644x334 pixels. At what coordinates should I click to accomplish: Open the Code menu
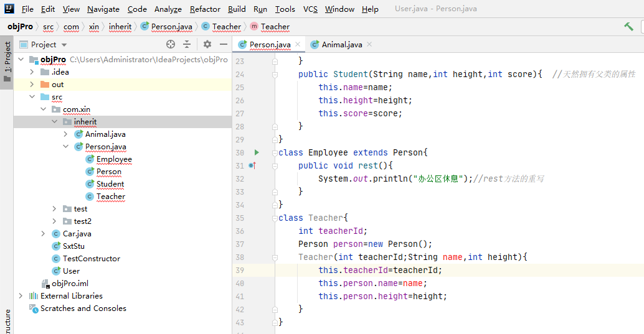coord(137,9)
